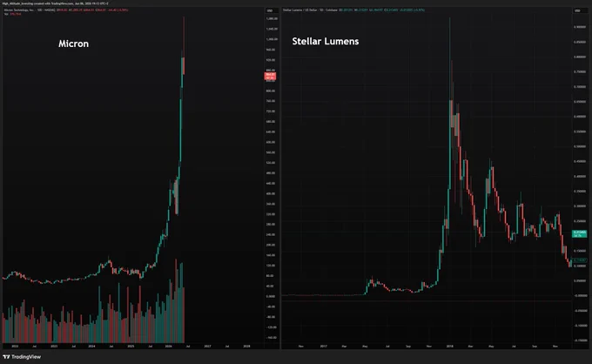Viewport: 592px width, 364px height.
Task: Click the 2028 label on Micron time axis
Action: pyautogui.click(x=246, y=346)
